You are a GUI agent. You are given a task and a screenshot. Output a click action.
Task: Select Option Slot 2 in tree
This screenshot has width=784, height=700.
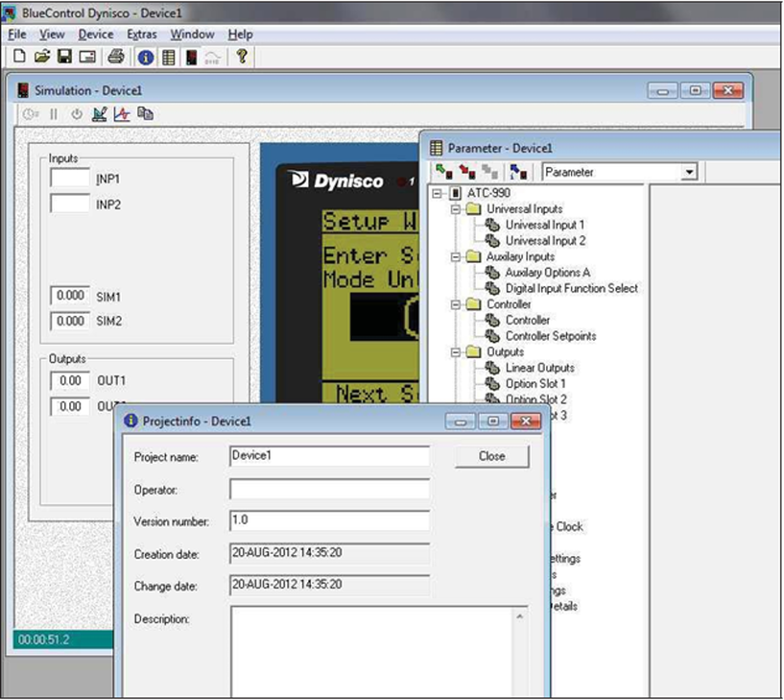(536, 399)
